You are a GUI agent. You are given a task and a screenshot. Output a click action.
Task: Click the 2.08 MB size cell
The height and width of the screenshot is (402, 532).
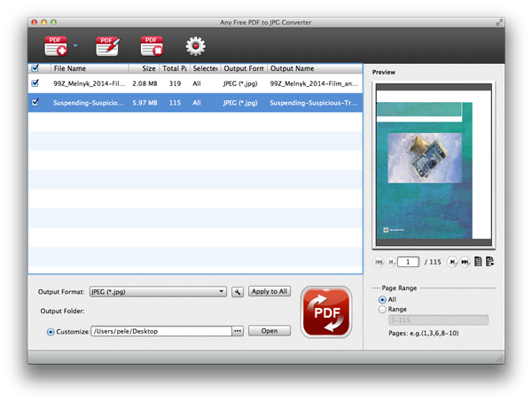click(x=145, y=83)
